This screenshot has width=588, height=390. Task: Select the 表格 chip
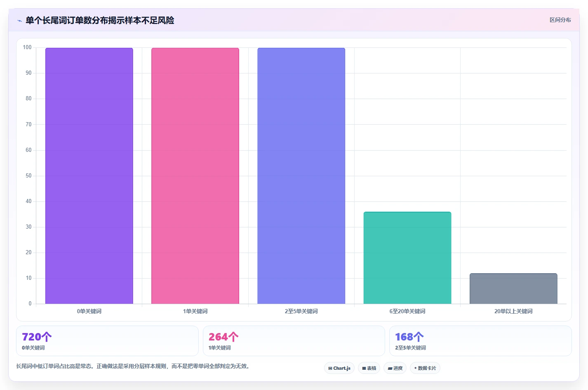tap(369, 368)
